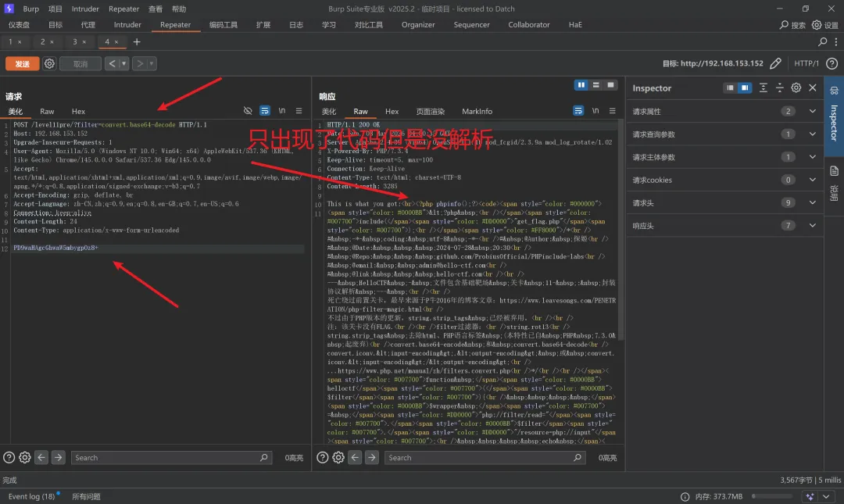This screenshot has width=844, height=504.
Task: Open notes icon in right sidebar
Action: (834, 171)
